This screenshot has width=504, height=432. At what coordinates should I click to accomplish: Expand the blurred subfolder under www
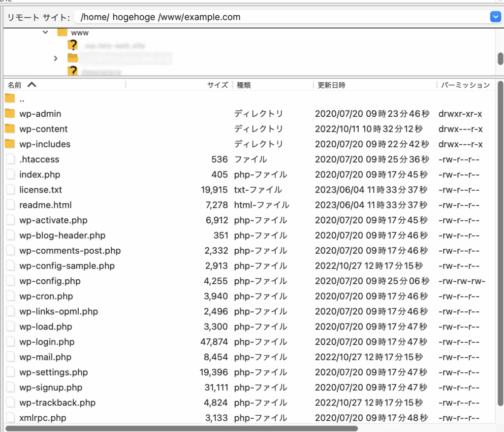click(x=55, y=59)
